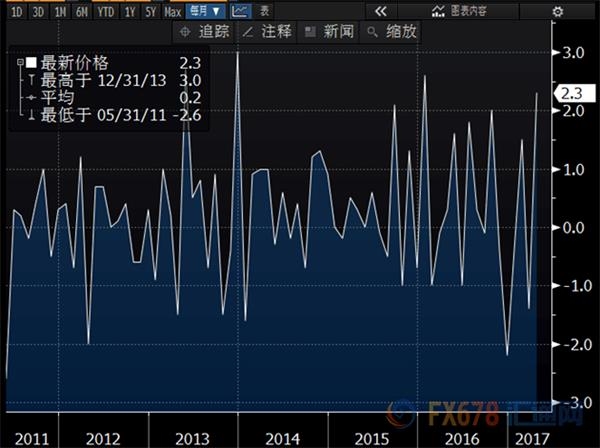Click the 2017 x-axis label
This screenshot has width=600, height=448.
532,439
